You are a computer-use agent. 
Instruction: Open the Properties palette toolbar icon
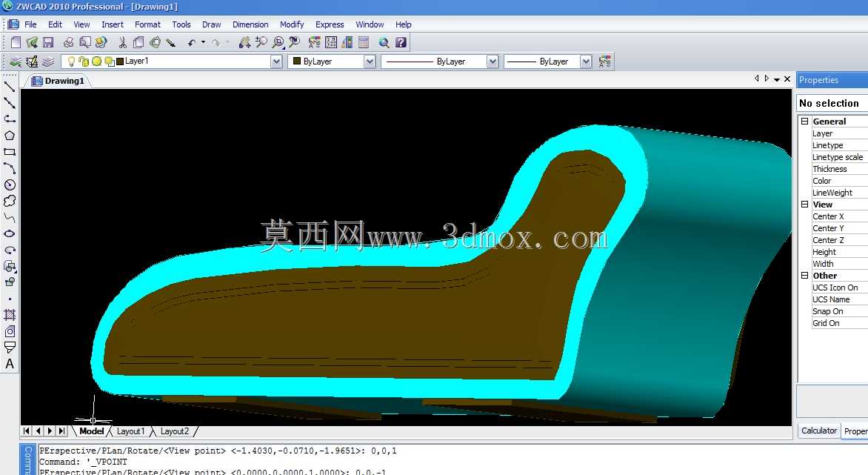[315, 43]
